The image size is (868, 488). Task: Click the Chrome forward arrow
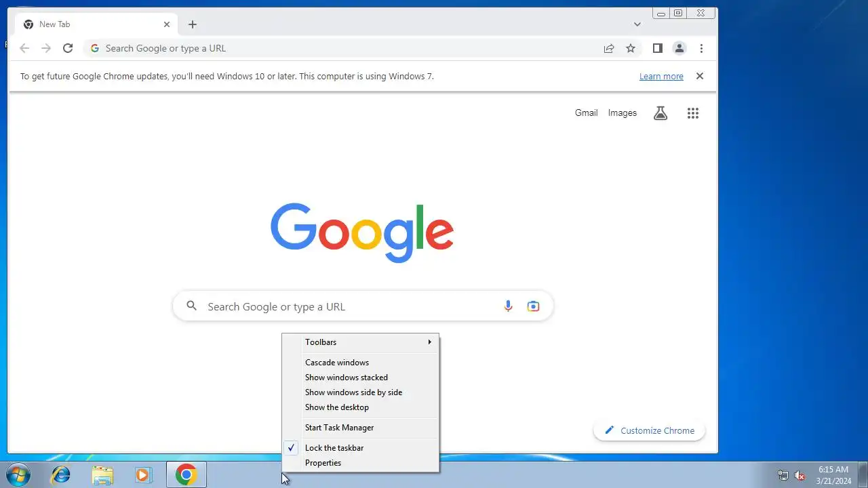[x=46, y=48]
